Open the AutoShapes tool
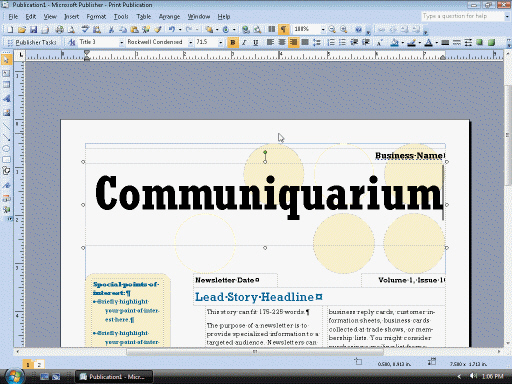The height and width of the screenshot is (384, 512). (x=6, y=171)
